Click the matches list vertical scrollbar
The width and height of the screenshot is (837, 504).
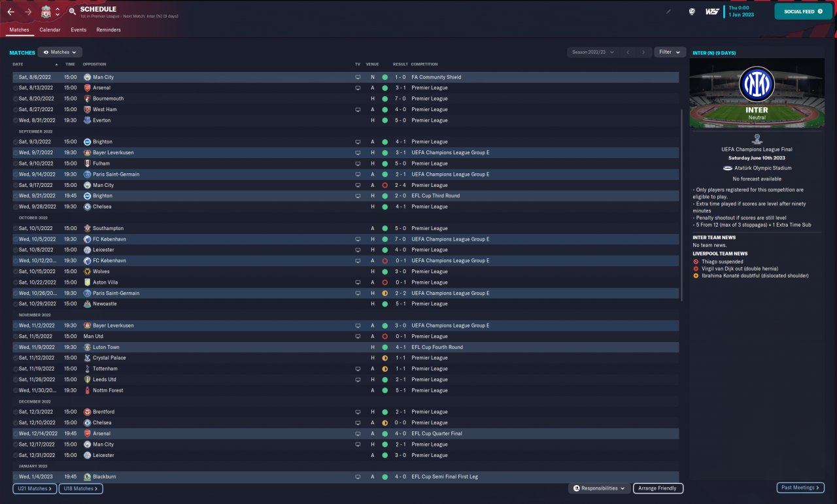(x=681, y=205)
